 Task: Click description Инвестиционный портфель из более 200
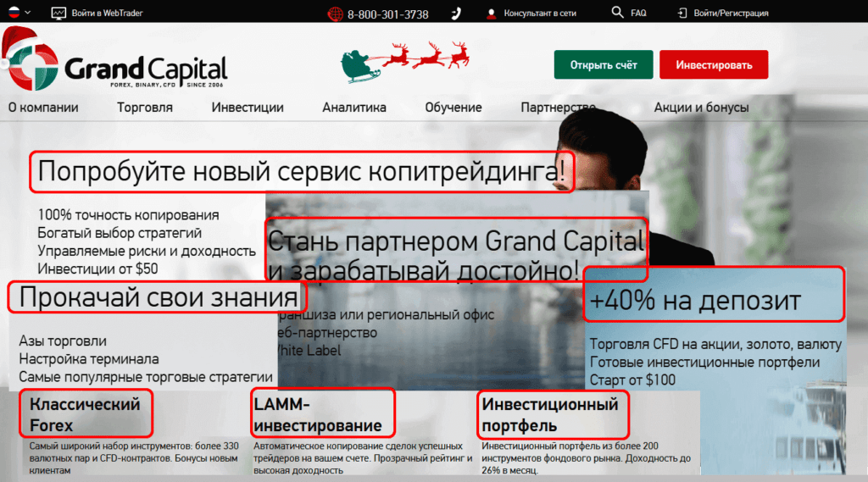point(586,458)
